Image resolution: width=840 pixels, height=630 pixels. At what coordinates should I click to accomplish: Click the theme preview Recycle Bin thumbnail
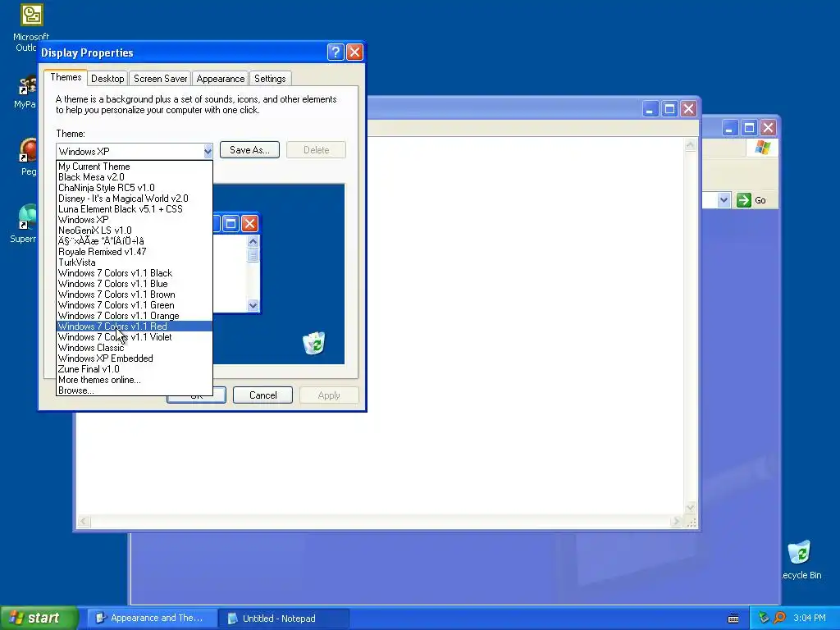click(314, 344)
